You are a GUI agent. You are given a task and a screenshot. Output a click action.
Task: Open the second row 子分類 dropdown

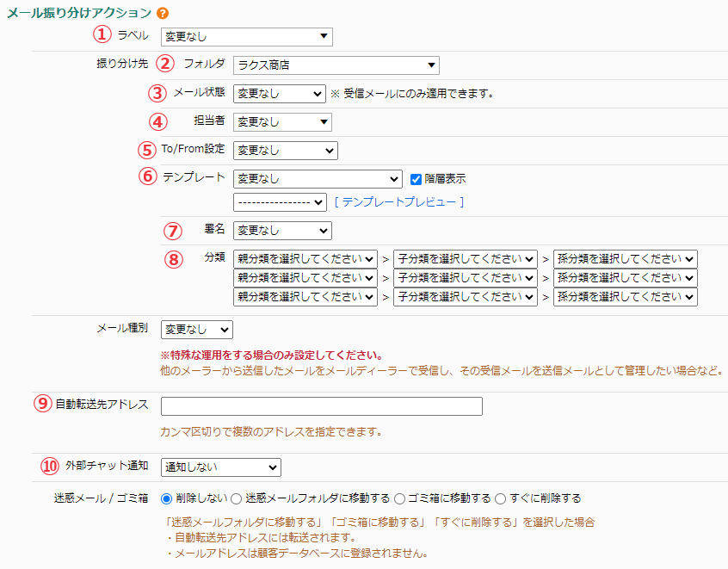465,278
